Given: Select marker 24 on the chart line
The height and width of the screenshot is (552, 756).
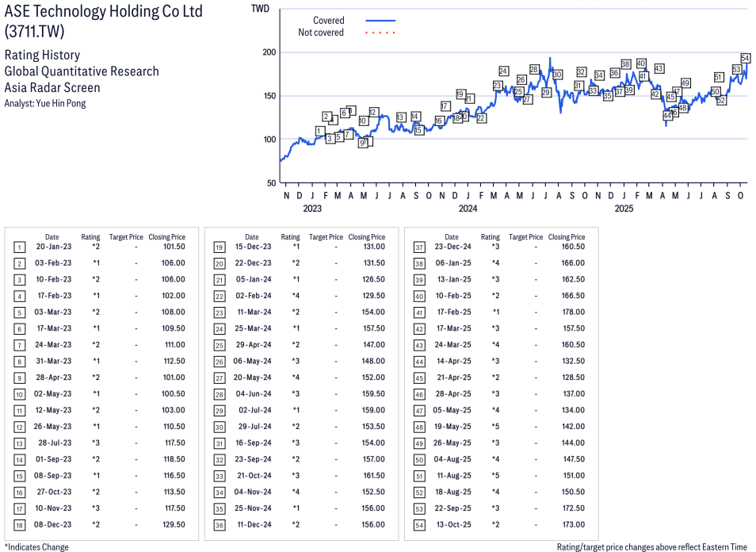Looking at the screenshot, I should [503, 71].
